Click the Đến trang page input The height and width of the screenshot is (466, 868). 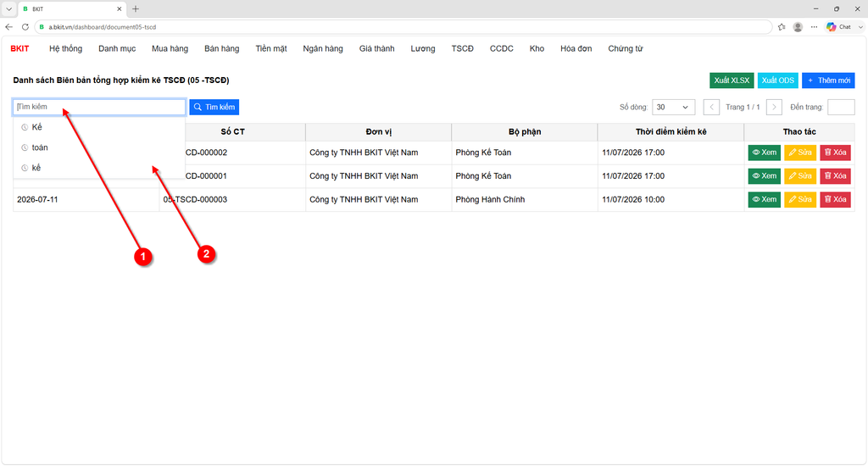(x=841, y=107)
